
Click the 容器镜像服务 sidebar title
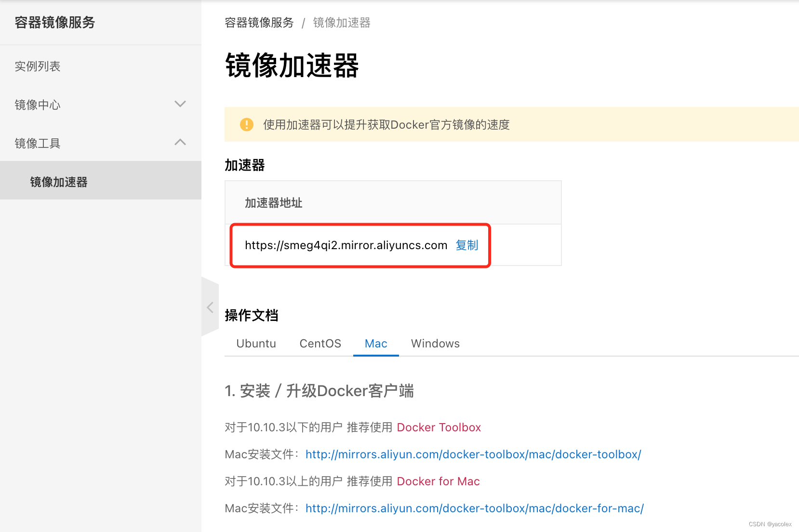(x=55, y=22)
